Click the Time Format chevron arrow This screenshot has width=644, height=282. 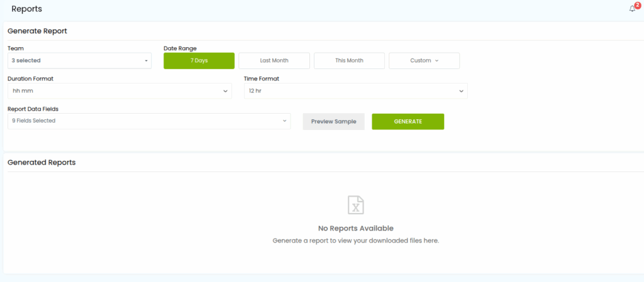point(461,91)
